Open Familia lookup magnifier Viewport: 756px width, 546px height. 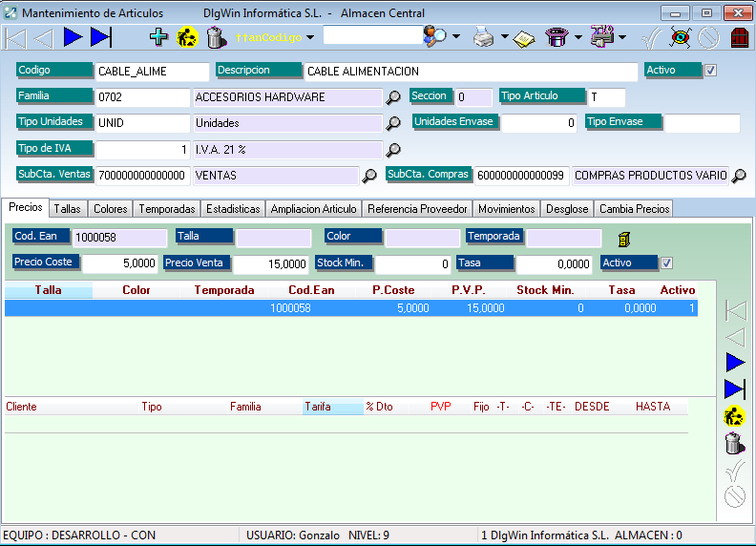tap(393, 98)
